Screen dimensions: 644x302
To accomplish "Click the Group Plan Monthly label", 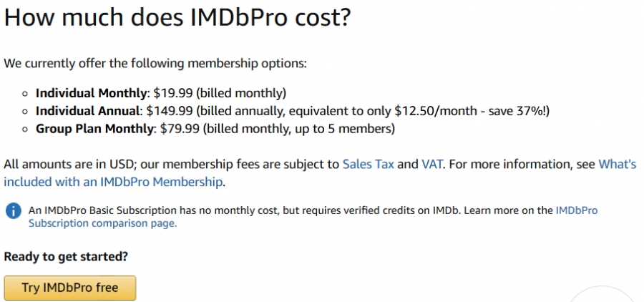I will (x=94, y=129).
